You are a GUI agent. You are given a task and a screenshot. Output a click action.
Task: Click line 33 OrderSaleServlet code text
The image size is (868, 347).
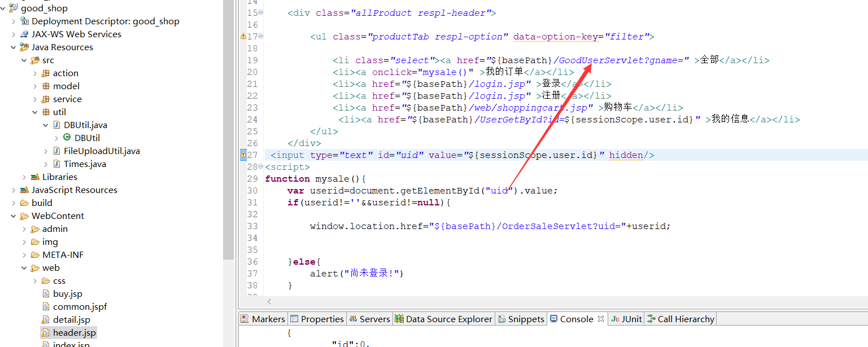490,226
